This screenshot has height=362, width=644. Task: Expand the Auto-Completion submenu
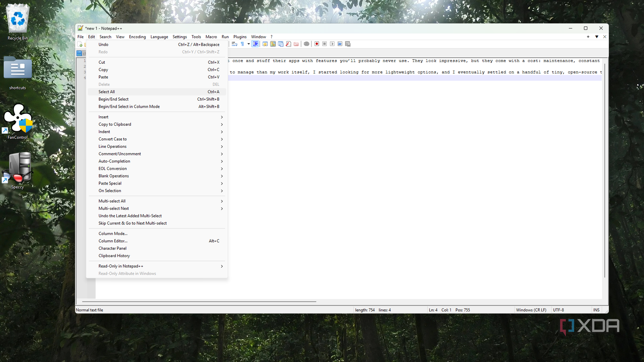pyautogui.click(x=157, y=161)
